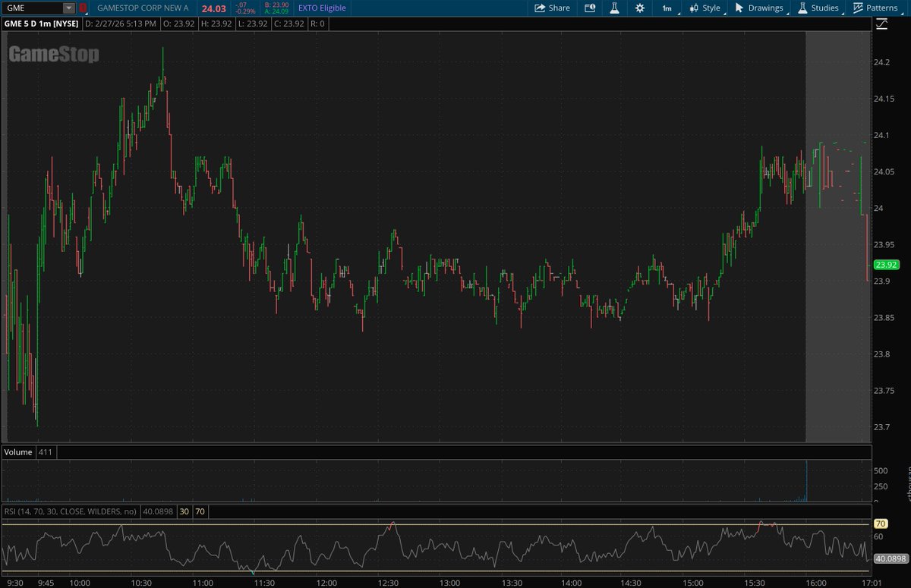Click the R: 0 range value
This screenshot has height=588, width=911.
click(x=317, y=24)
